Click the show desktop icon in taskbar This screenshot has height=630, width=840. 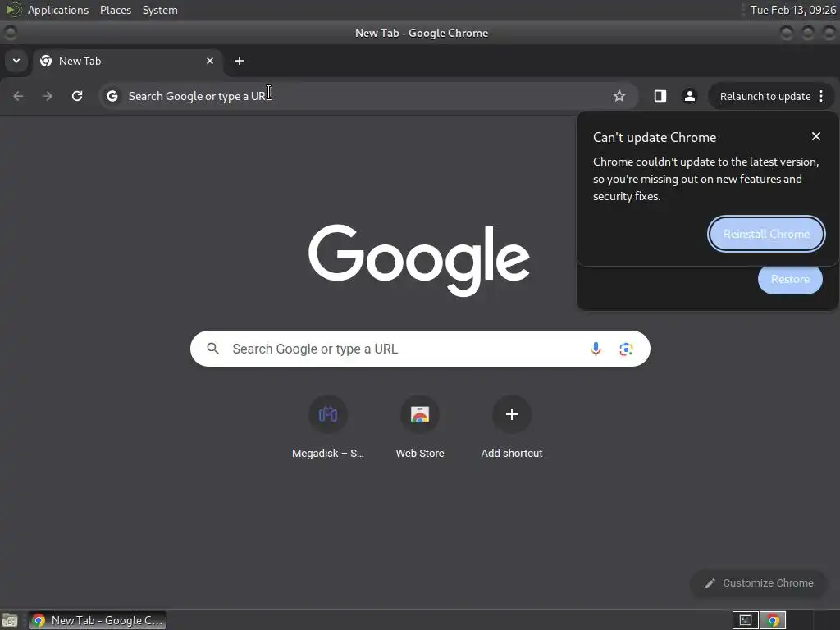point(10,620)
